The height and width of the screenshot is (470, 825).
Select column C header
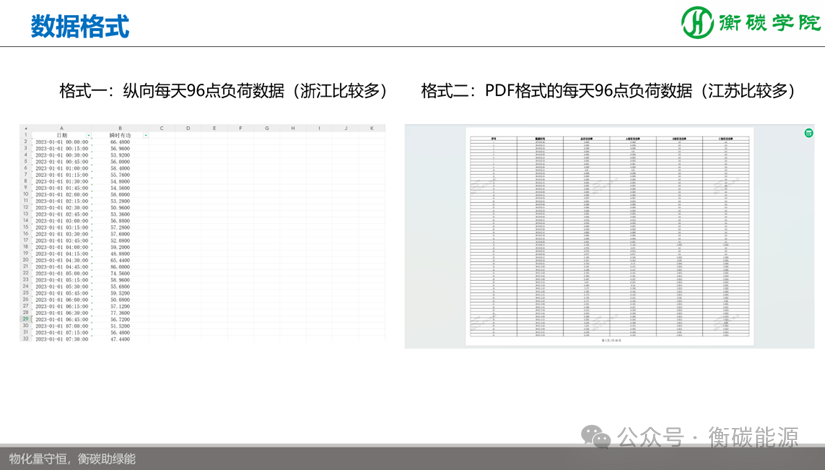162,128
